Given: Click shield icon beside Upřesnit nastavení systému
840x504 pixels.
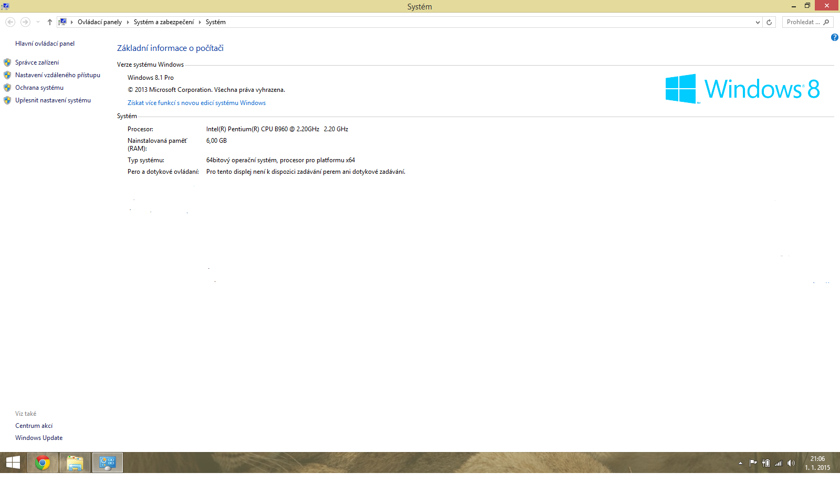Looking at the screenshot, I should coord(7,100).
